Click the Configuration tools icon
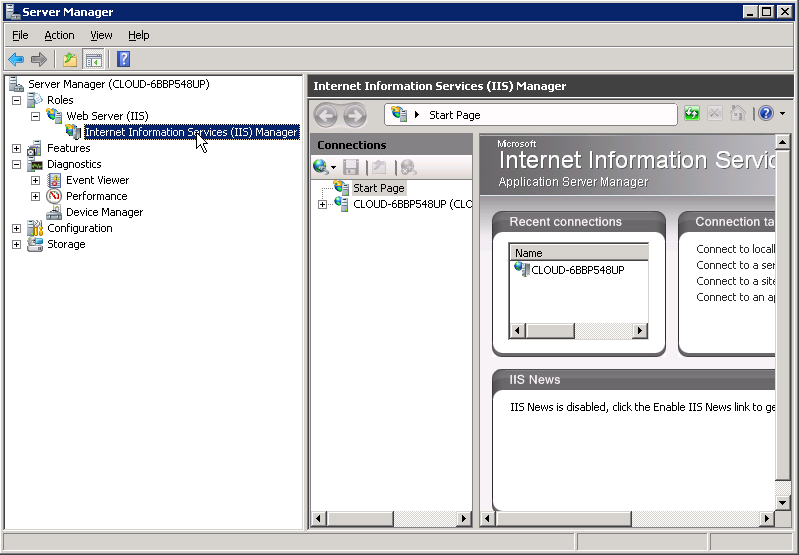The width and height of the screenshot is (799, 555). point(35,228)
